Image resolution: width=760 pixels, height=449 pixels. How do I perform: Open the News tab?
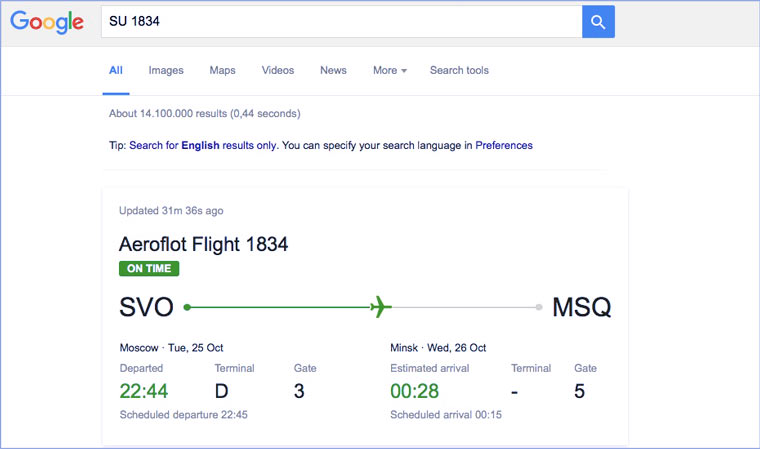click(x=333, y=70)
